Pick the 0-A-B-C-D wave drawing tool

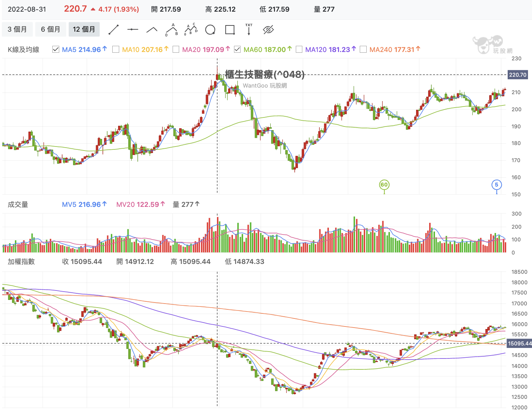coord(191,30)
